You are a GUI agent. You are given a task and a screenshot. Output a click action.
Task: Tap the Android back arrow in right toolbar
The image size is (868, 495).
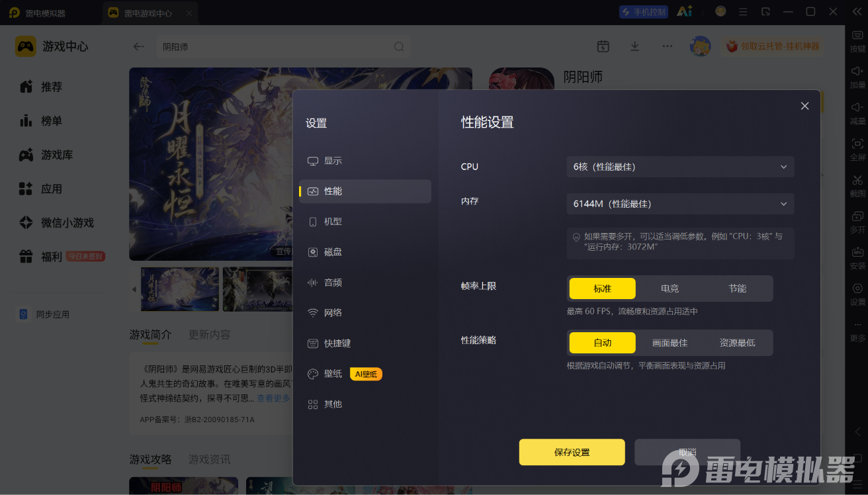[x=857, y=432]
